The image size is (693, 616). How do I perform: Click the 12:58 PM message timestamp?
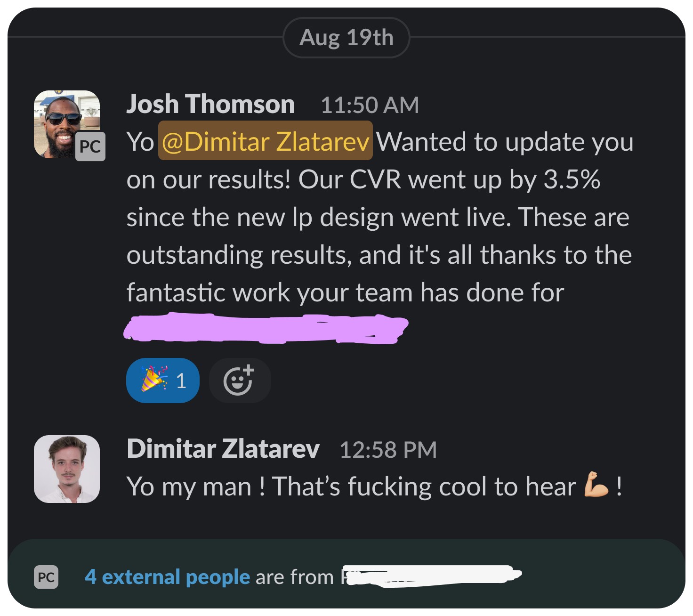tap(388, 450)
